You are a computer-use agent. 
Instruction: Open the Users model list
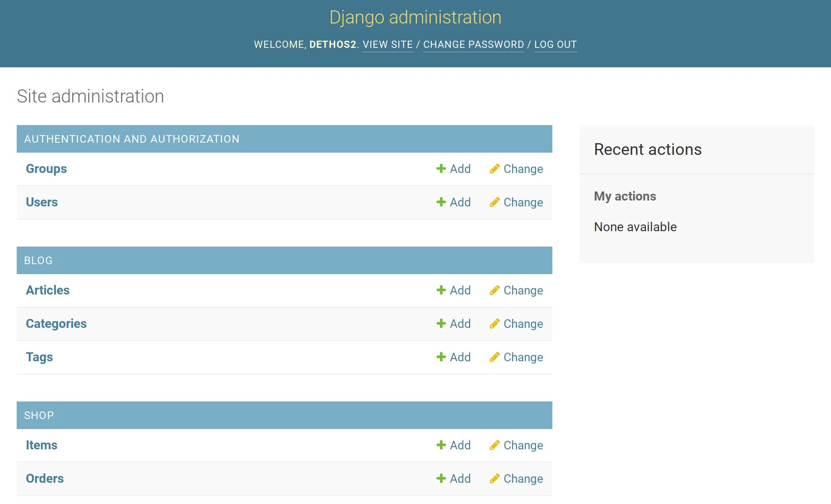(x=42, y=202)
